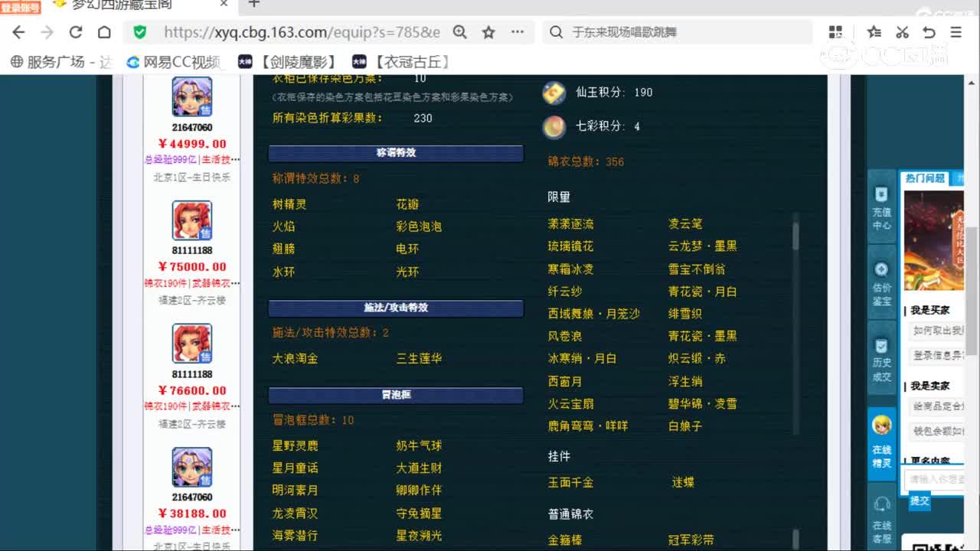980x551 pixels.
Task: Click the help question input field
Action: tap(934, 480)
